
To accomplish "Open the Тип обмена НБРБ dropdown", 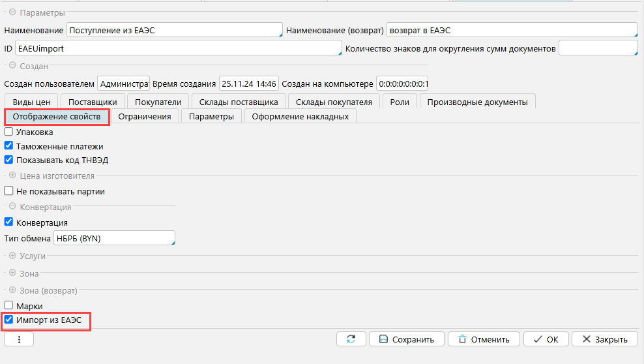I will [114, 239].
